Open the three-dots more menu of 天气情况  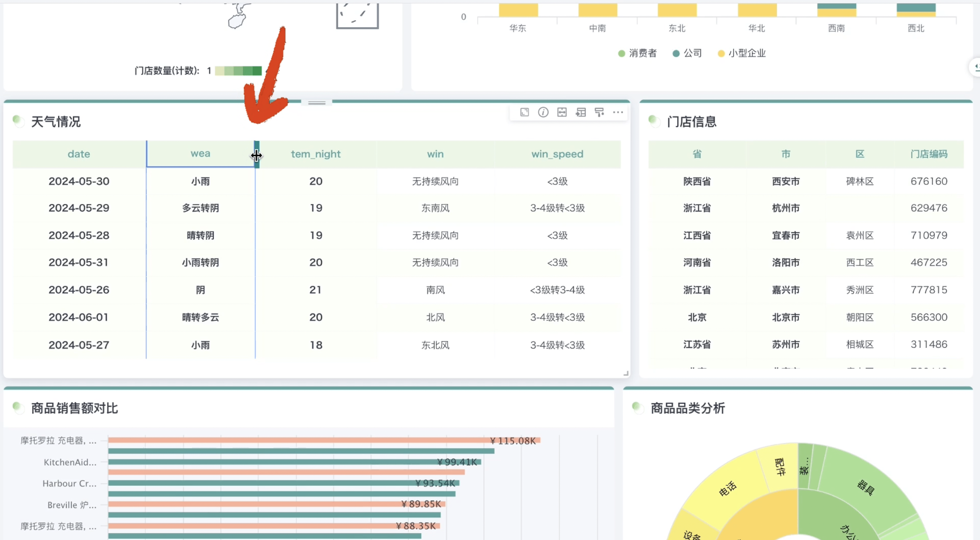[618, 112]
